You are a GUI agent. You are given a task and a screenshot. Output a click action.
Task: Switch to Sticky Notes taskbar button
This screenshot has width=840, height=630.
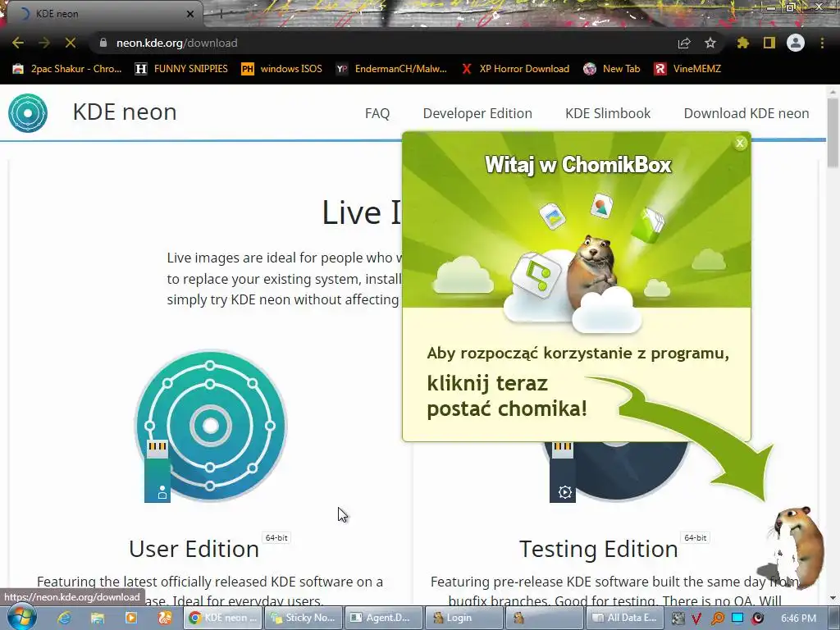(x=304, y=618)
